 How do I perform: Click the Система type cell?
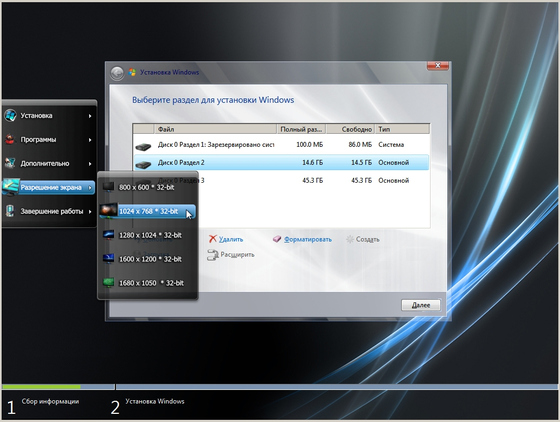coord(391,145)
